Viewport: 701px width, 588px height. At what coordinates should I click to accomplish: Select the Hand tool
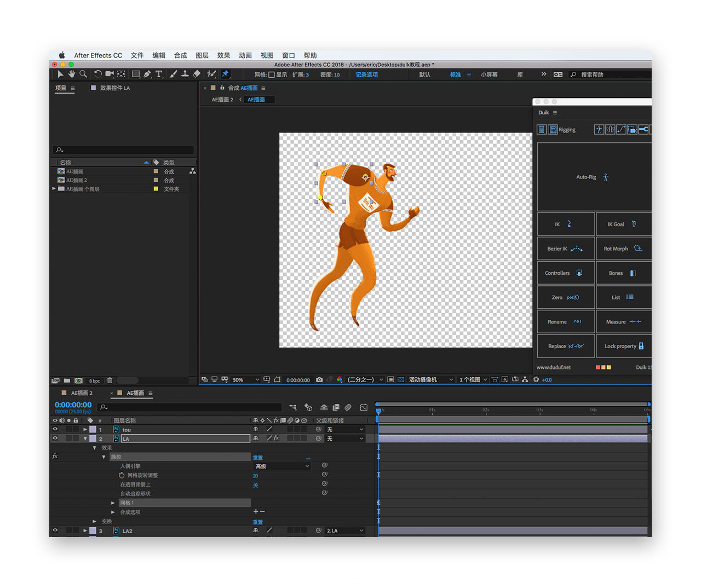[71, 74]
